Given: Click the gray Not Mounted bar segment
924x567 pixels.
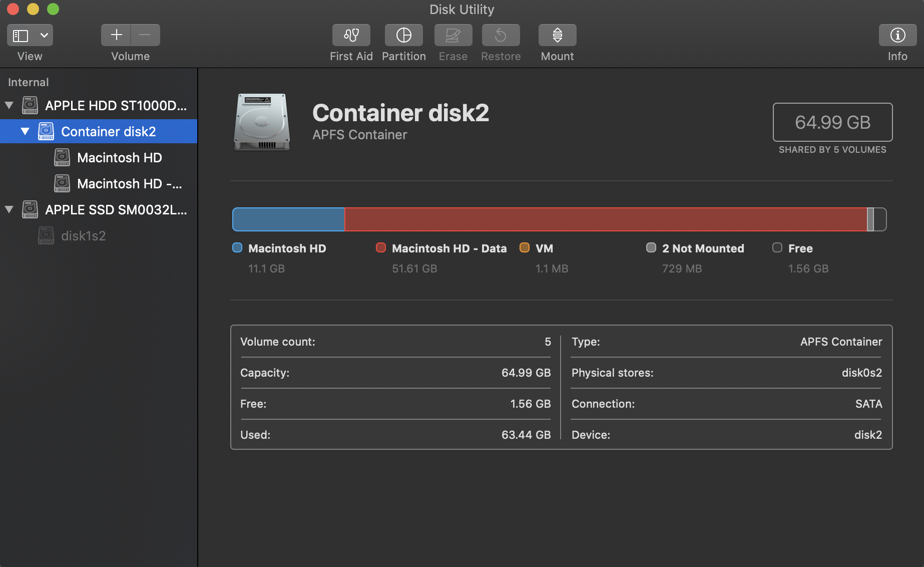Looking at the screenshot, I should click(870, 219).
